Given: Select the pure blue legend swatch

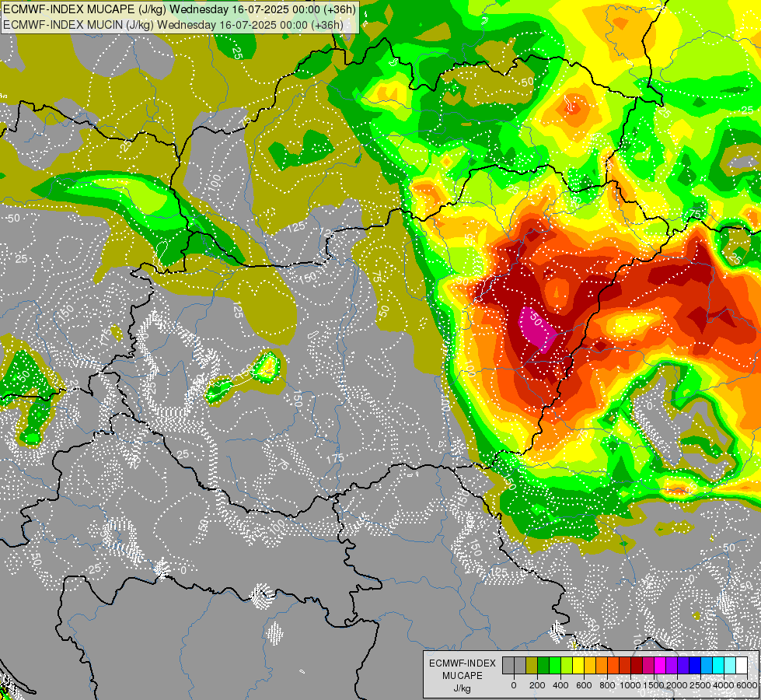Looking at the screenshot, I should tap(695, 666).
